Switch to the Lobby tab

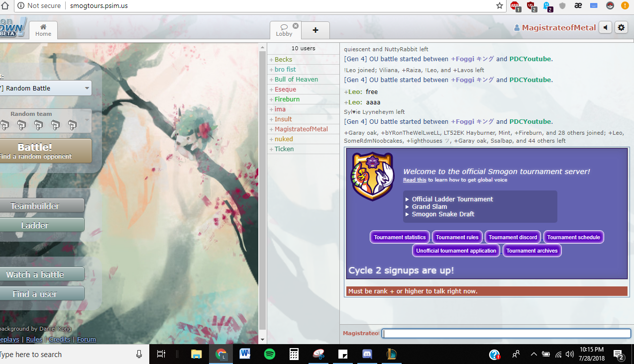pos(284,30)
